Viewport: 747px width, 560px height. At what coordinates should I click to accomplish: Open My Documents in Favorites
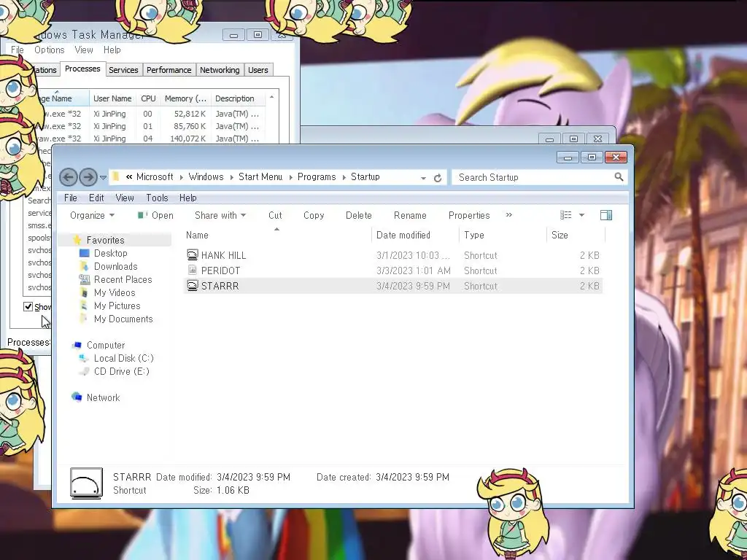[123, 319]
